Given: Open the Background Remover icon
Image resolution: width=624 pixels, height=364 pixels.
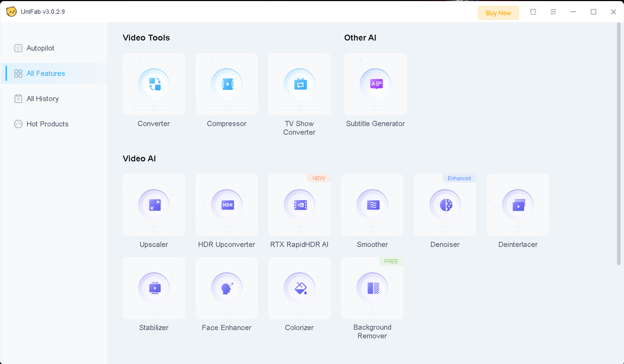Looking at the screenshot, I should 372,288.
